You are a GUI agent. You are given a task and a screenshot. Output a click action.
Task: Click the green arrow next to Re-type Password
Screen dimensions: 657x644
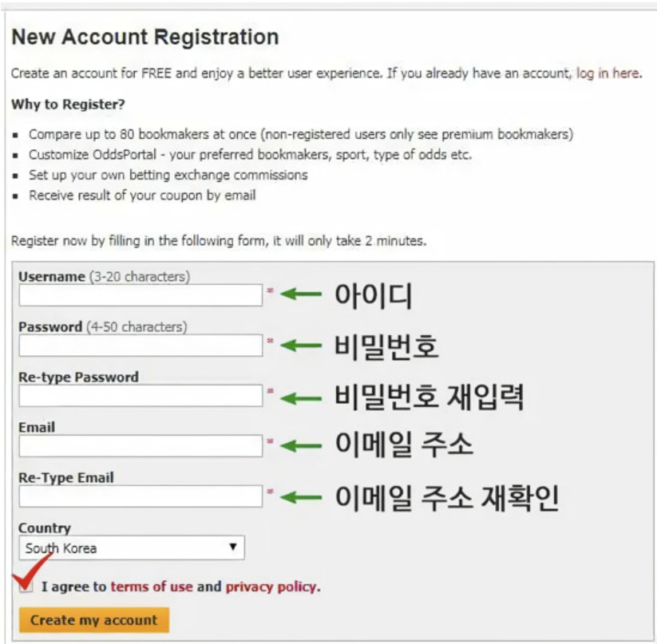click(301, 397)
